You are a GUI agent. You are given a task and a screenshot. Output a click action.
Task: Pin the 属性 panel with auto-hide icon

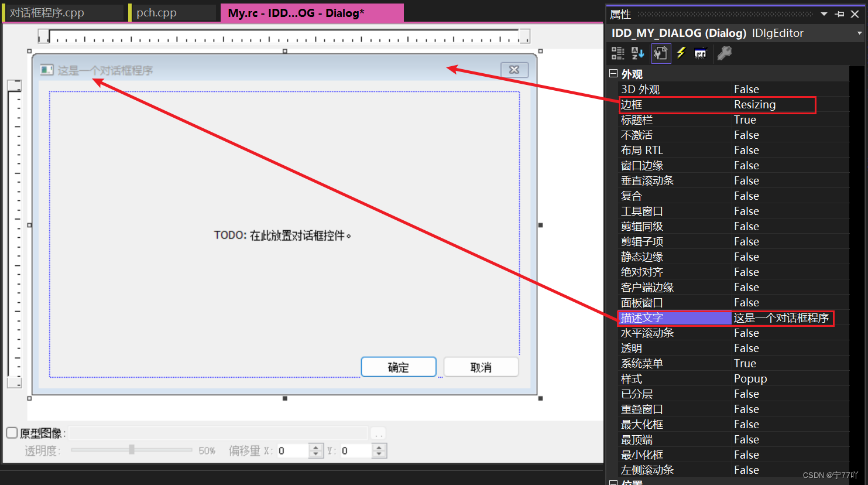click(840, 14)
